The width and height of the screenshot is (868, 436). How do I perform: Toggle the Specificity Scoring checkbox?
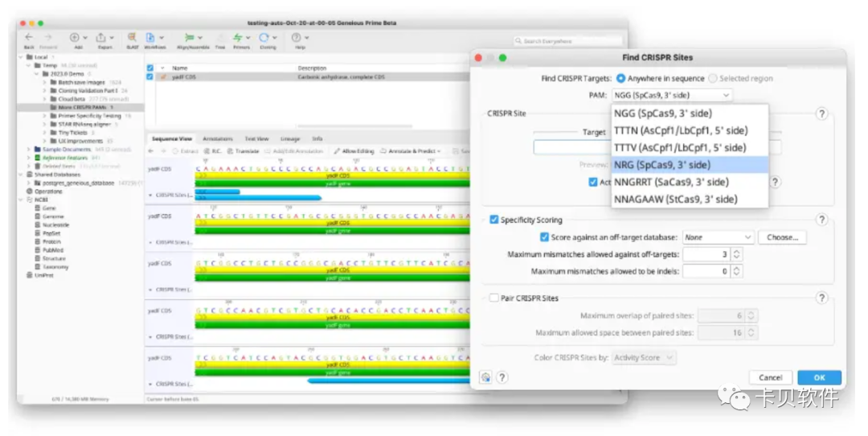click(x=493, y=220)
